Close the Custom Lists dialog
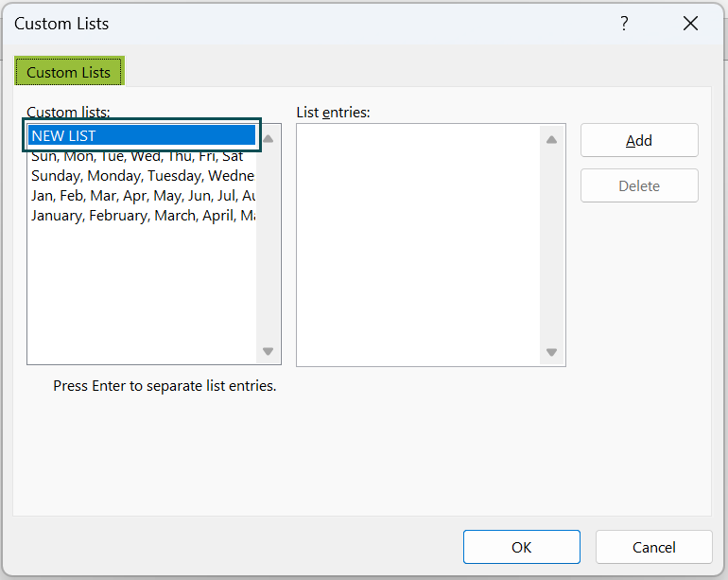 pyautogui.click(x=690, y=24)
